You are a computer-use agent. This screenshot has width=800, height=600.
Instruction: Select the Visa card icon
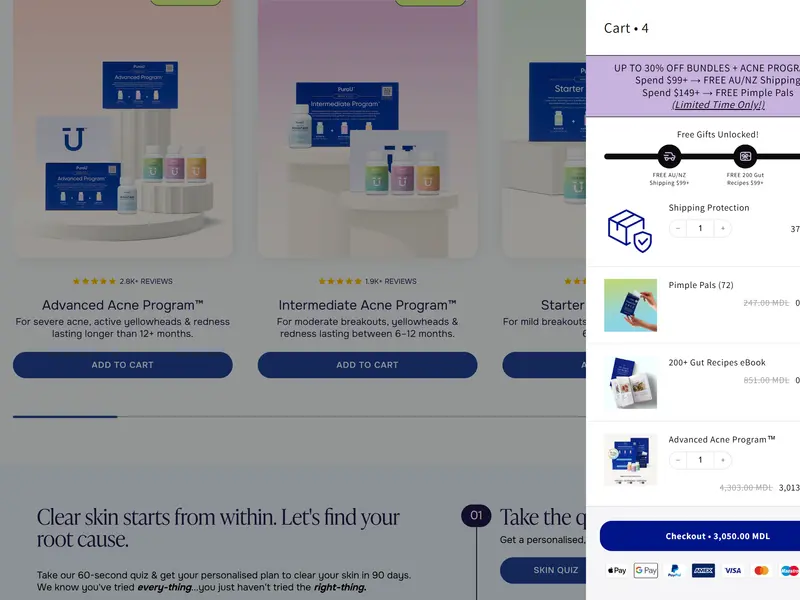(x=732, y=570)
